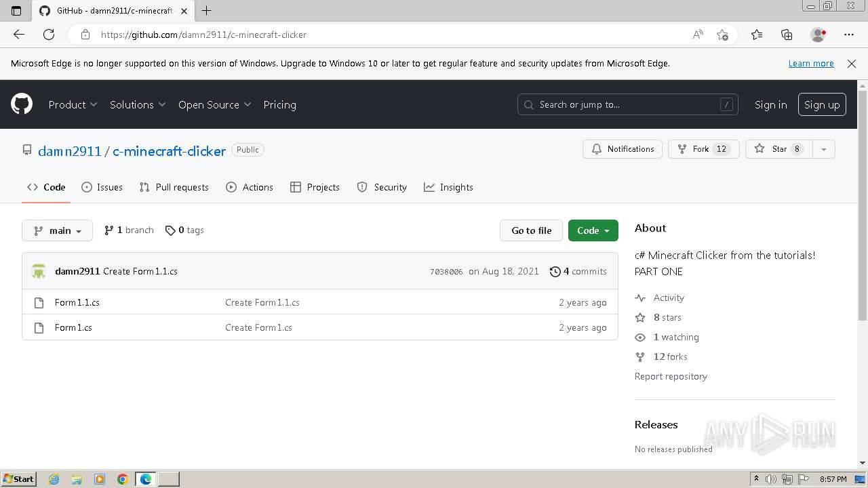
Task: Open the volume speaker tray icon
Action: tap(771, 479)
